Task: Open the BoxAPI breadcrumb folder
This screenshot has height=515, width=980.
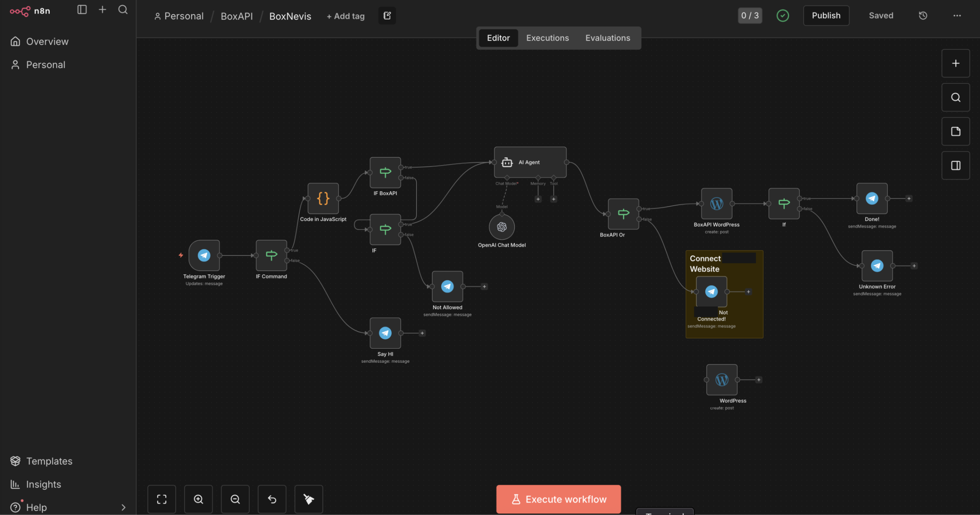Action: coord(237,16)
